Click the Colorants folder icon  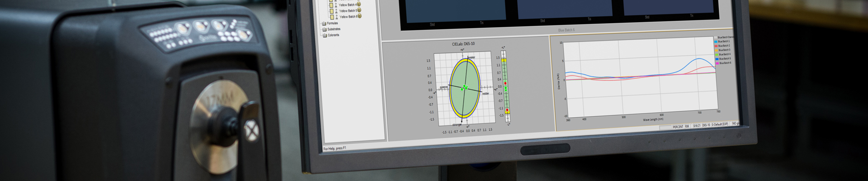(x=324, y=35)
